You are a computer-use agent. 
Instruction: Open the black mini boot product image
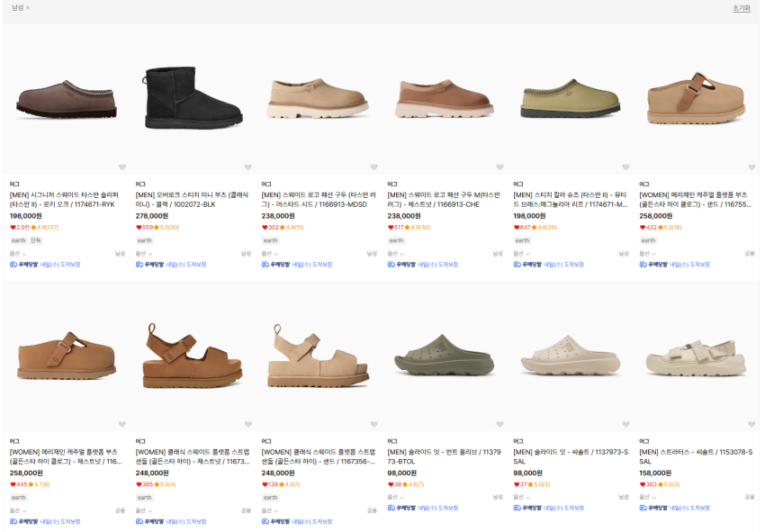coord(193,95)
